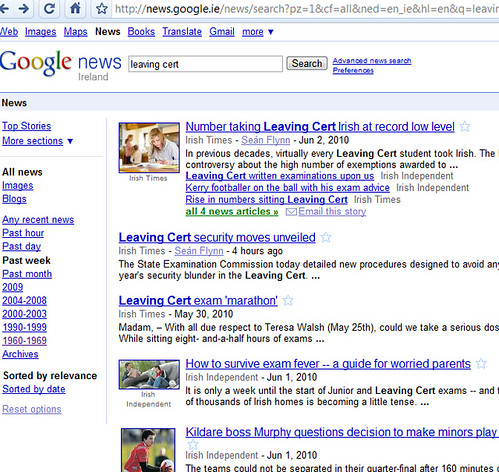Screen dimensions: 499x472
Task: Click the browser address bar URL
Action: [306, 9]
